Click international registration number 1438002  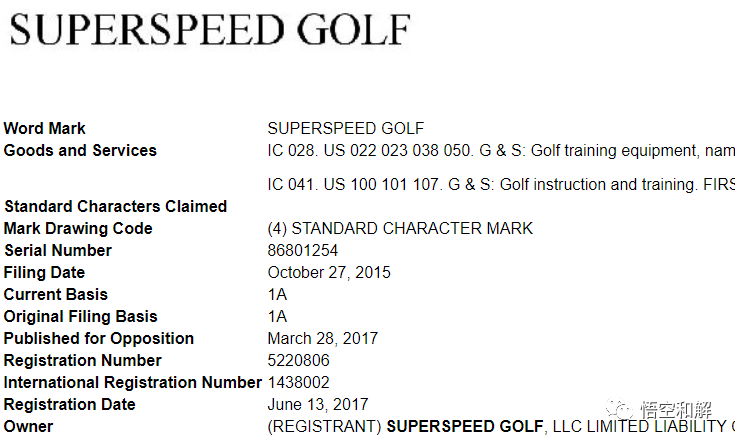[298, 383]
